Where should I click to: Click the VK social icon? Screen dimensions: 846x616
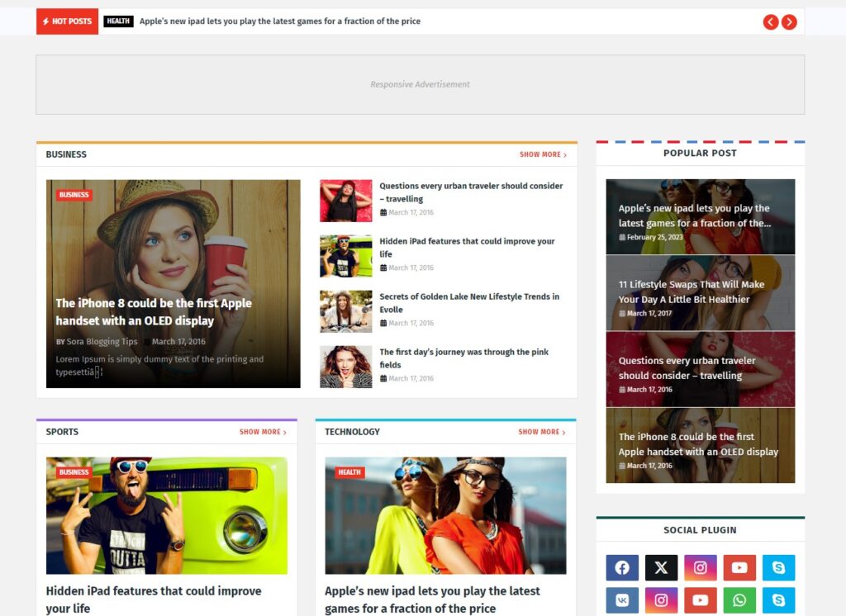(x=622, y=600)
